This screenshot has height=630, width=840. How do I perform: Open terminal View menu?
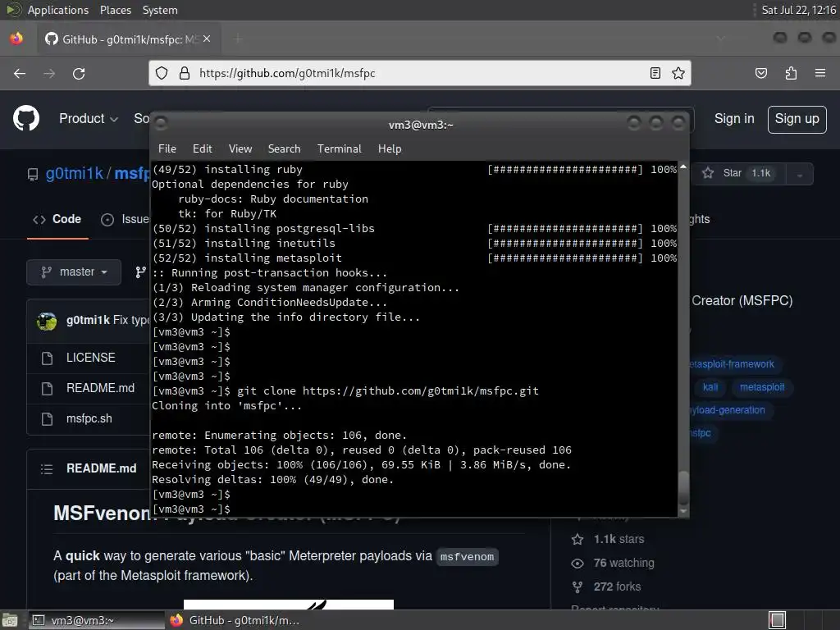(x=240, y=149)
